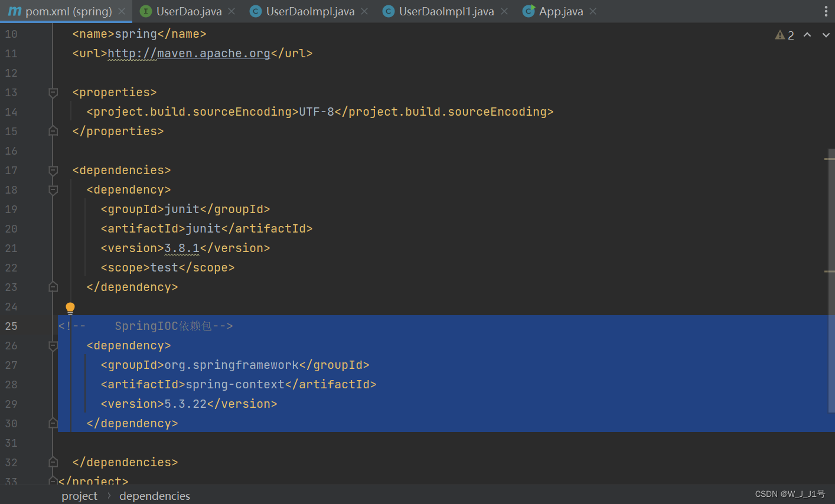The image size is (835, 504).
Task: Click the groupId value org.springframework
Action: click(231, 365)
